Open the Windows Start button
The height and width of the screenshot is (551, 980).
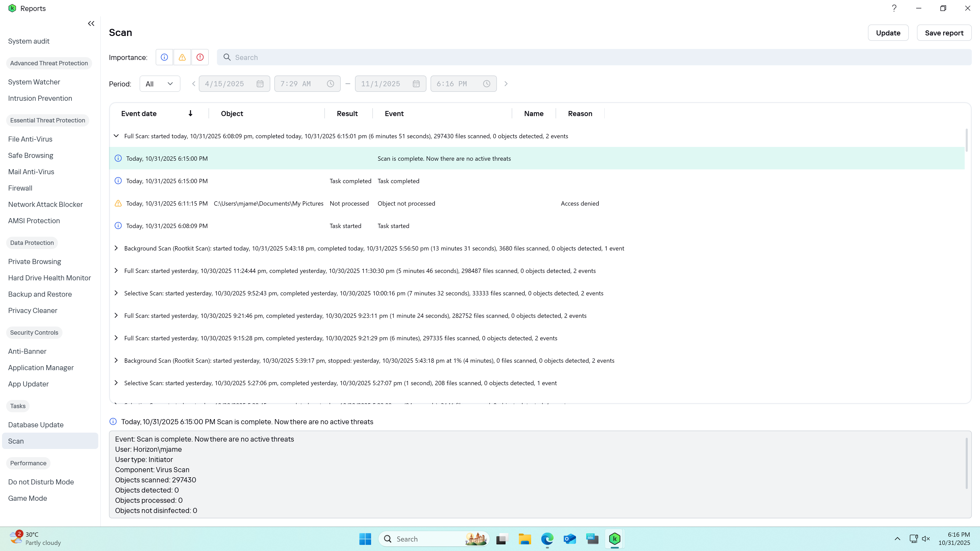pyautogui.click(x=365, y=539)
